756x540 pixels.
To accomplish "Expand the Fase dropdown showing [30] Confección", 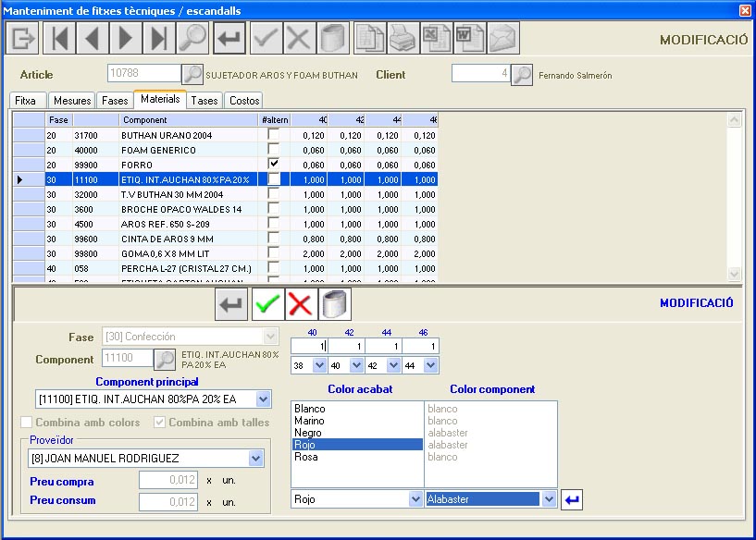I will 270,337.
